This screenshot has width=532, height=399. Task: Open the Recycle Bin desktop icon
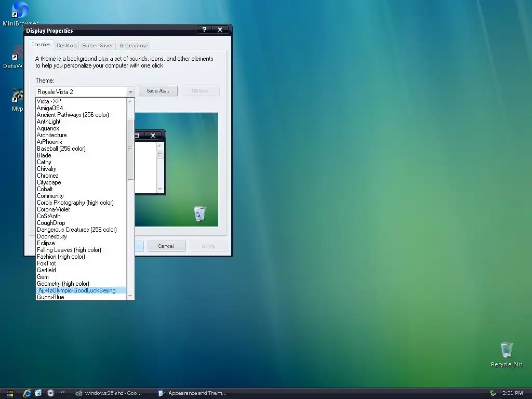(507, 354)
